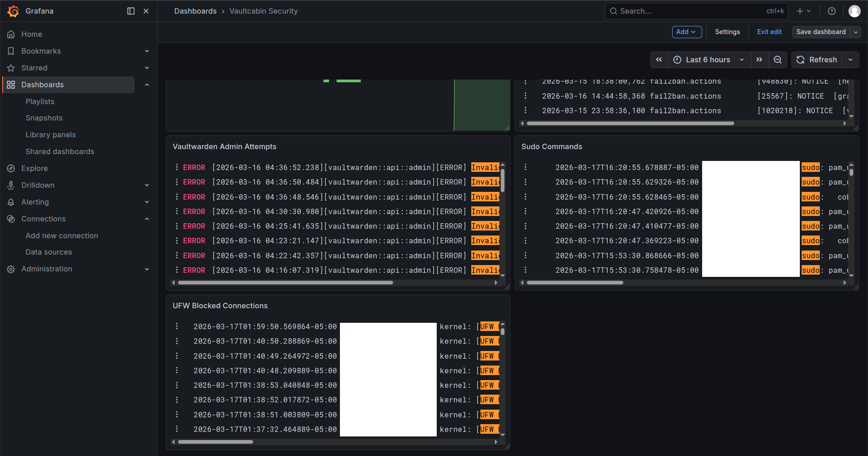Open the plus new-item menu

pos(803,11)
